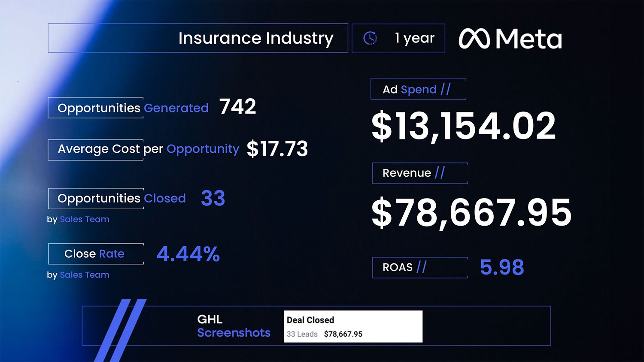This screenshot has height=362, width=644.
Task: Click the double slash next to Revenue
Action: [440, 173]
